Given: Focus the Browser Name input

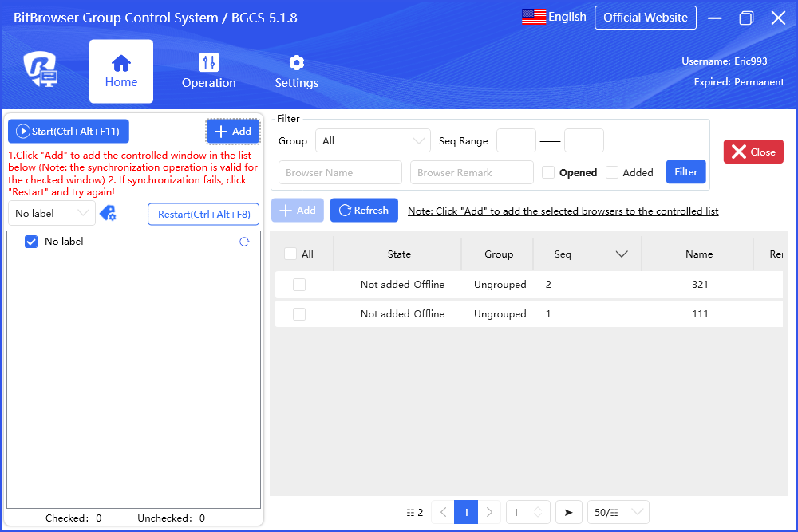Looking at the screenshot, I should coord(340,172).
